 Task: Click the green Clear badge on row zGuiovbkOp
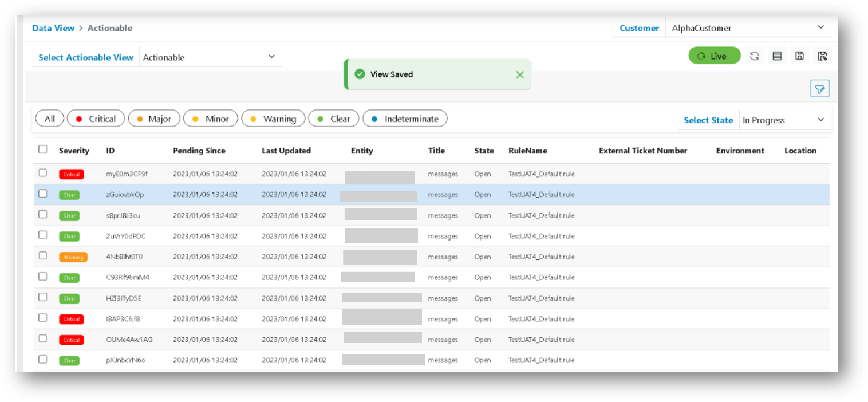[69, 195]
